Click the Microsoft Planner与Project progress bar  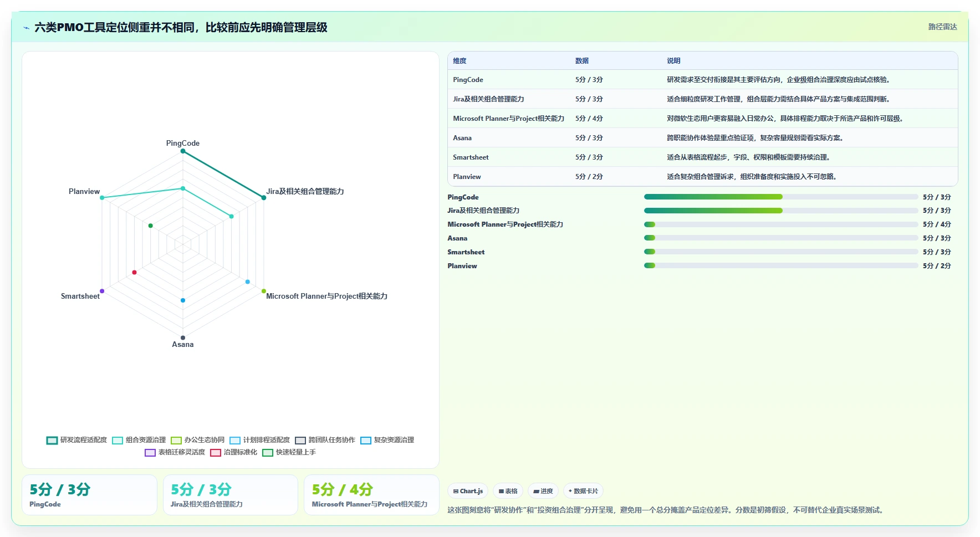781,224
